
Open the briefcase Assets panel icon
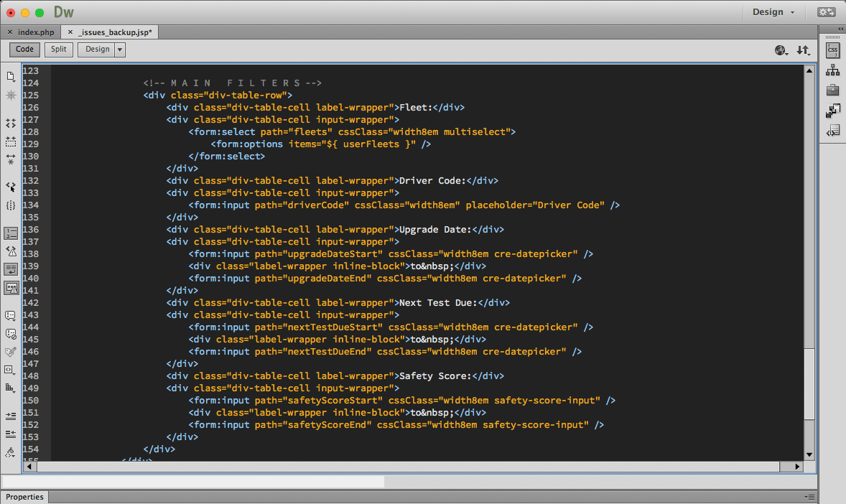point(832,90)
